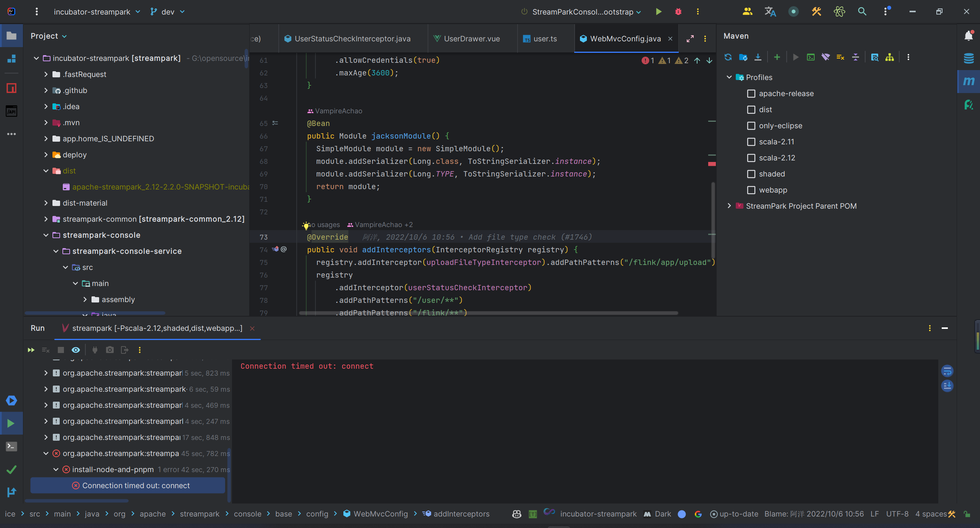Open the Database tool window icon
Viewport: 980px width, 528px height.
[969, 58]
